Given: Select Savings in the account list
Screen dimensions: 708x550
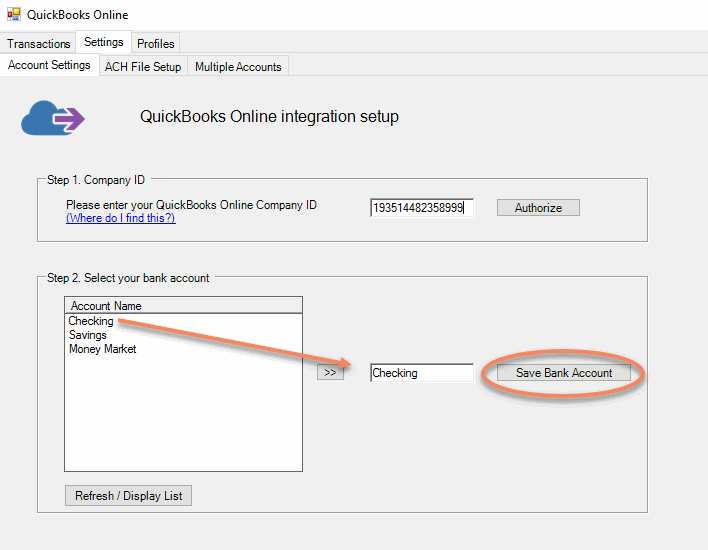Looking at the screenshot, I should click(x=88, y=335).
